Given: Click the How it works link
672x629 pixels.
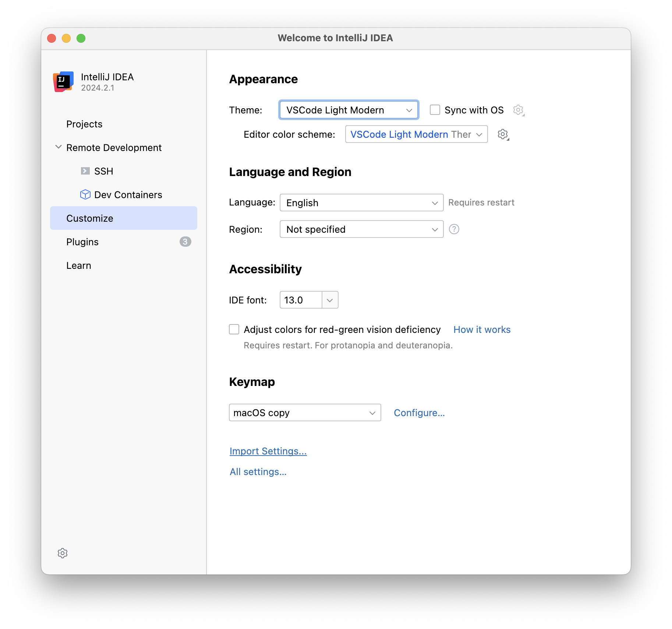Looking at the screenshot, I should pos(482,330).
